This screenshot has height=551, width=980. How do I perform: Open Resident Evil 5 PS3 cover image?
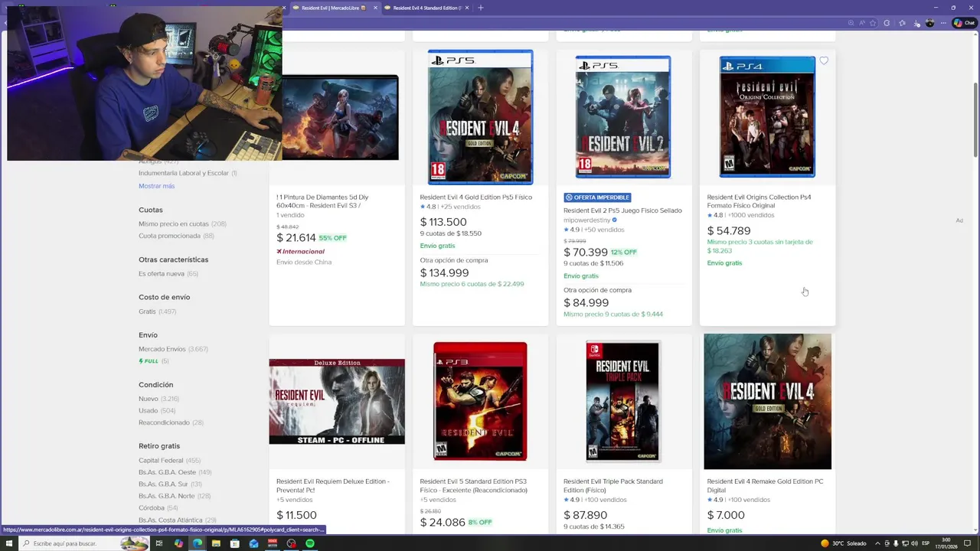[x=480, y=402]
